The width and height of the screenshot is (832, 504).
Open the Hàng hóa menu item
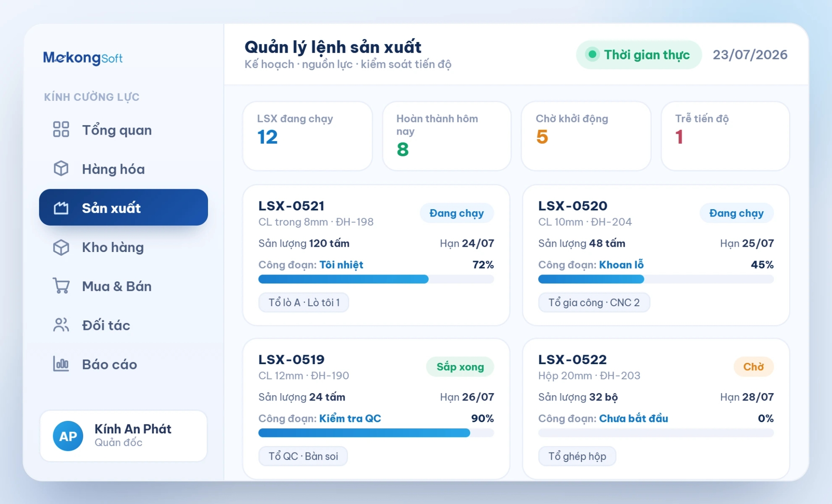(123, 169)
